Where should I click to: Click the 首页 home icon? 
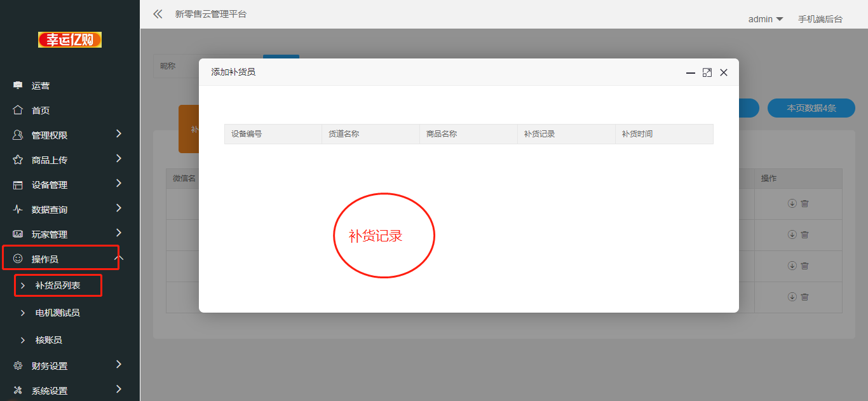pyautogui.click(x=18, y=110)
